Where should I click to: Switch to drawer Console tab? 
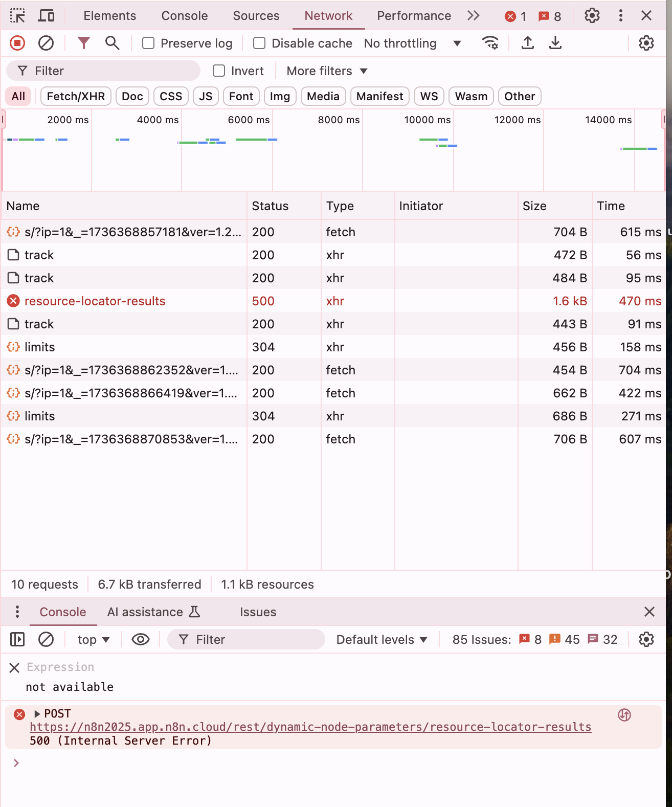(x=63, y=612)
